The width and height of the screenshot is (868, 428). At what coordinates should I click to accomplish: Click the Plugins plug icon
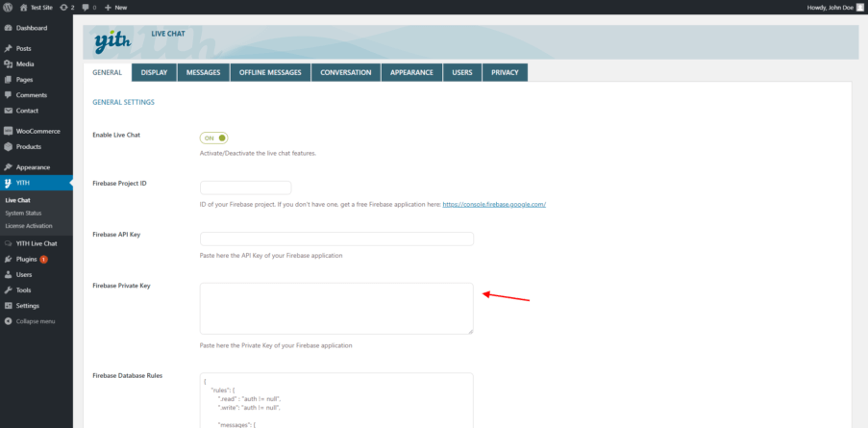point(8,259)
